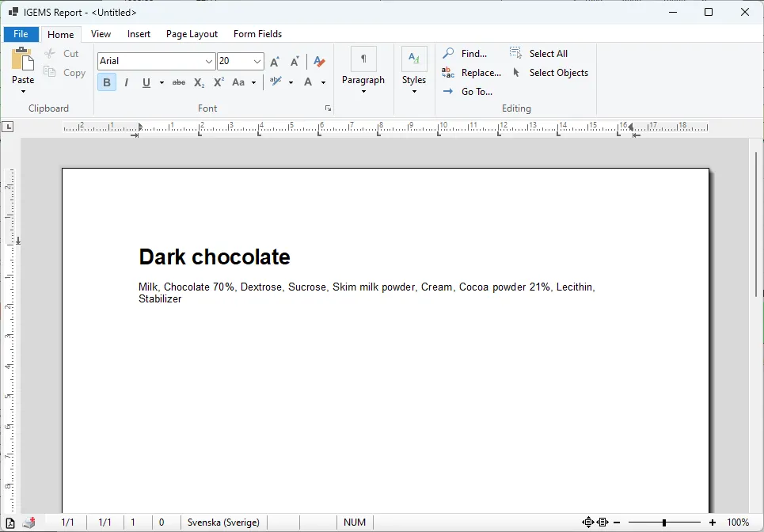This screenshot has width=764, height=532.
Task: Click the fit page icon in status bar
Action: (x=588, y=522)
